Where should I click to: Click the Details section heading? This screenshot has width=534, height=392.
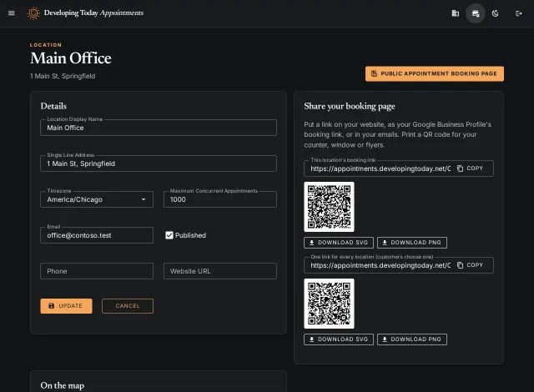point(53,106)
